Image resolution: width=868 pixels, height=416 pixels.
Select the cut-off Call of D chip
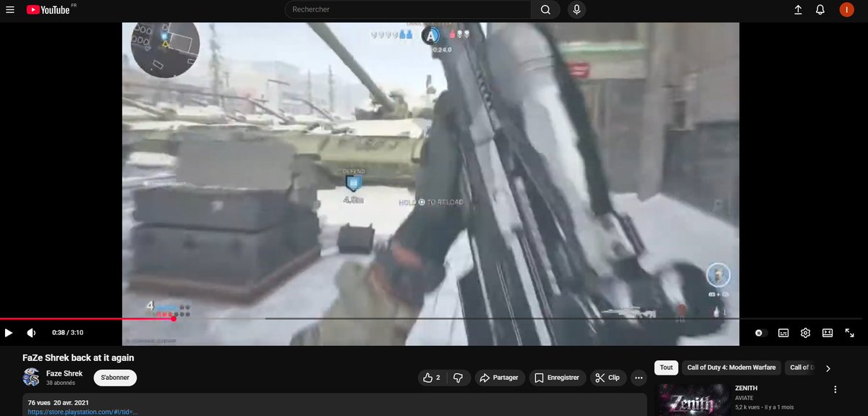coord(800,368)
